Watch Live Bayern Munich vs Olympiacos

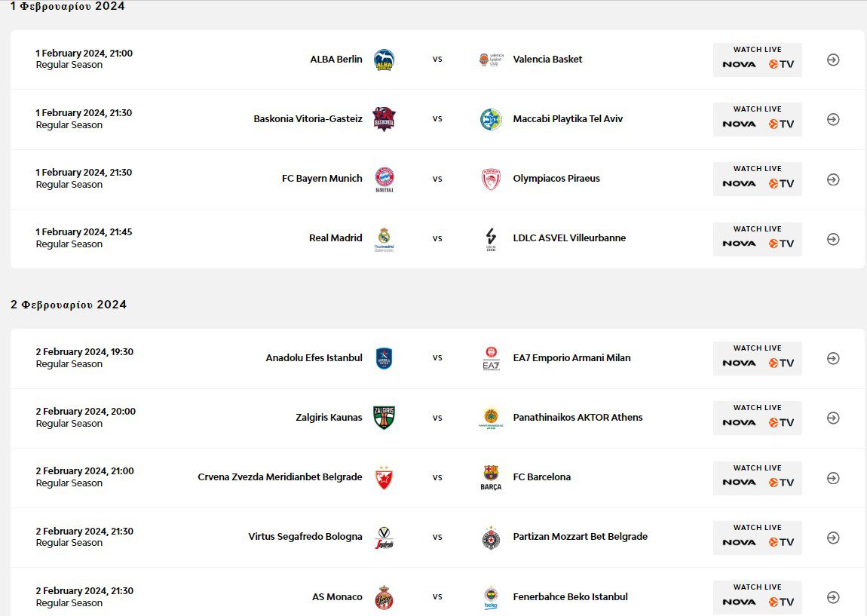coord(757,179)
